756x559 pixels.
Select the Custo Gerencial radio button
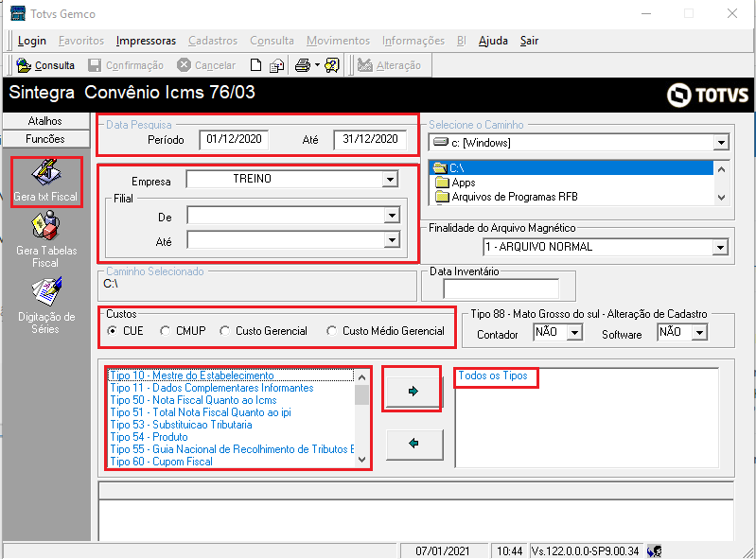coord(224,331)
